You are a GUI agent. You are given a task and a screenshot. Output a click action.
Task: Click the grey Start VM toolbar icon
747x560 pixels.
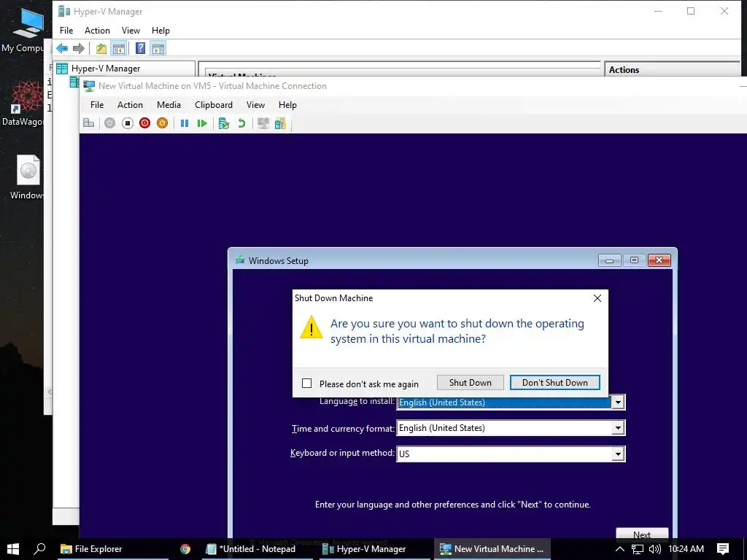(109, 123)
